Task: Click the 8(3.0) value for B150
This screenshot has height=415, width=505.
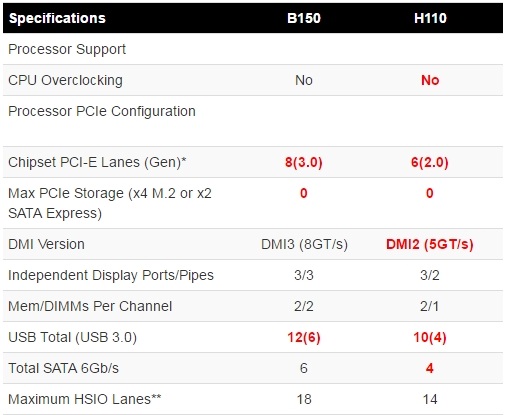Action: [304, 162]
